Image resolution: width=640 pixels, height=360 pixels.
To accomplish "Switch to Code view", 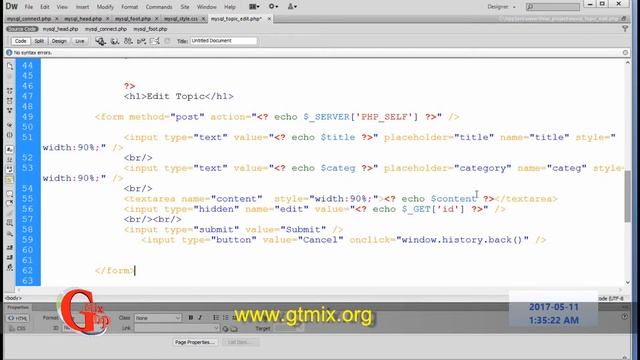I will [x=20, y=41].
